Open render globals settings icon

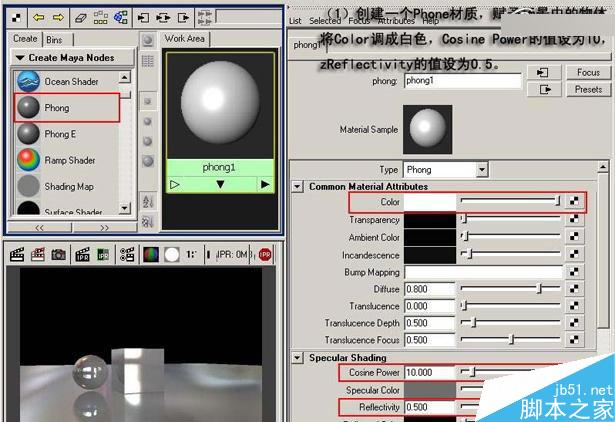[127, 255]
